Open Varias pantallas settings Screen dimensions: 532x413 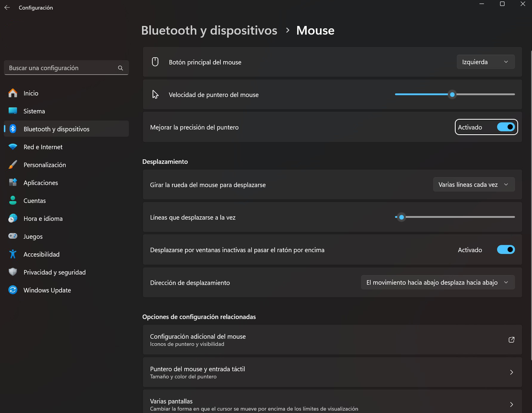click(332, 402)
